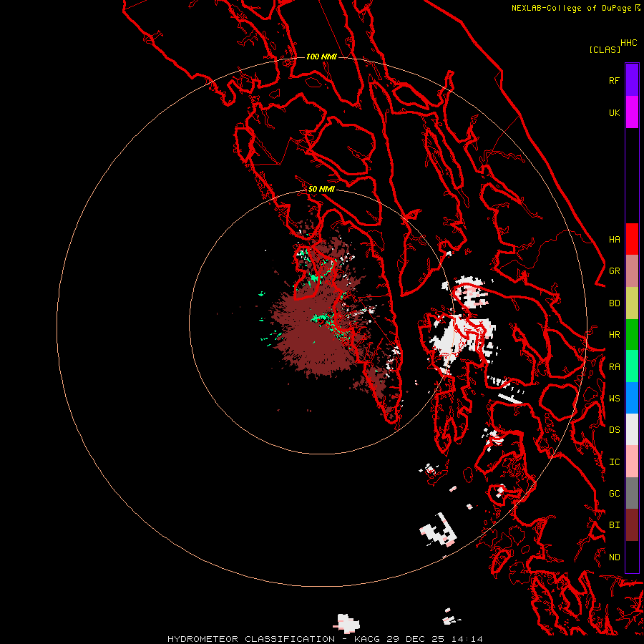Click the [CLAS] units label
This screenshot has height=644, width=644.
click(x=605, y=49)
